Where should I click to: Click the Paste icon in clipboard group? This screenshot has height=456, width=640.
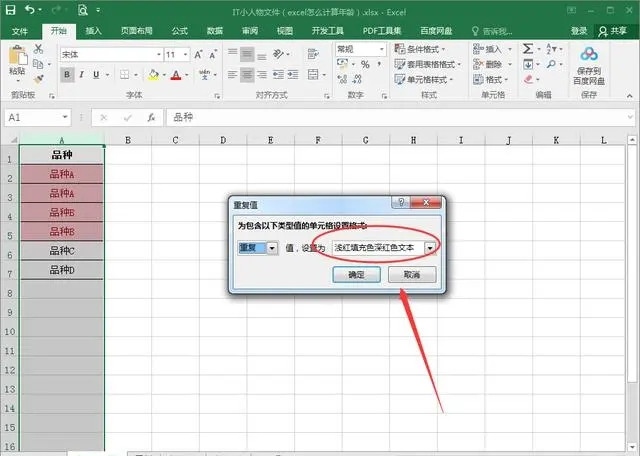[x=17, y=60]
